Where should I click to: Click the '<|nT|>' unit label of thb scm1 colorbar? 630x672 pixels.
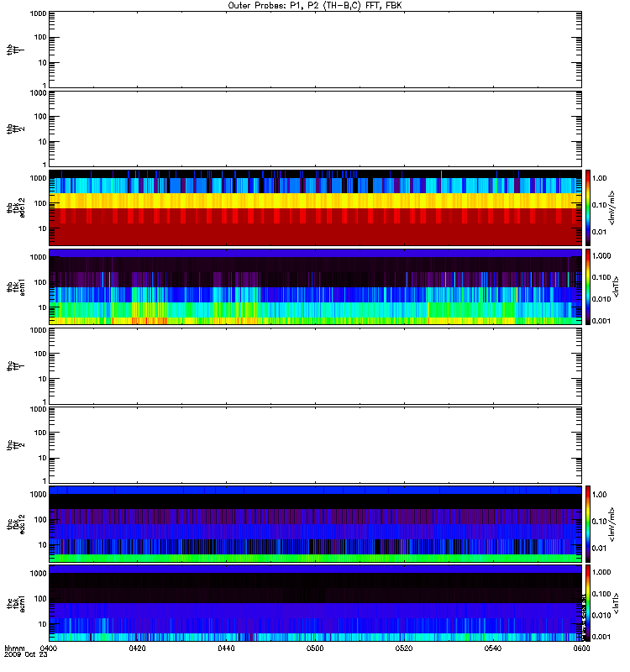[x=616, y=286]
